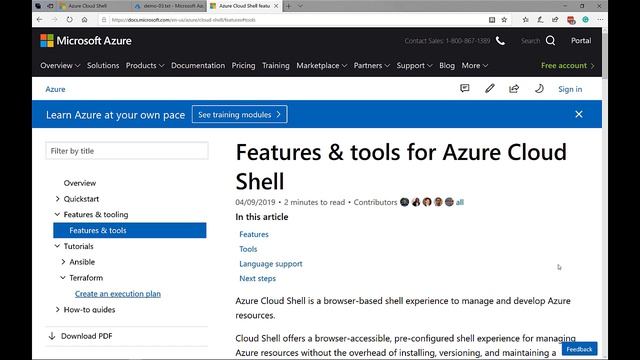
Task: Open the browser home icon
Action: pyautogui.click(x=84, y=20)
